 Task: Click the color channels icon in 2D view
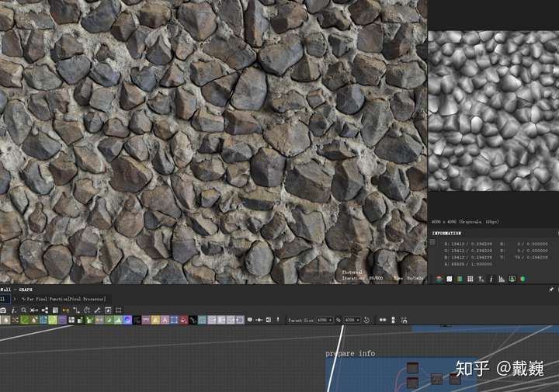[439, 279]
